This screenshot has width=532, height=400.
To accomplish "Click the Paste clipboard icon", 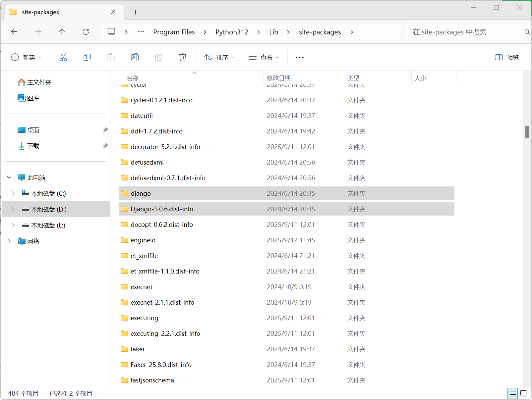I will pyautogui.click(x=111, y=57).
